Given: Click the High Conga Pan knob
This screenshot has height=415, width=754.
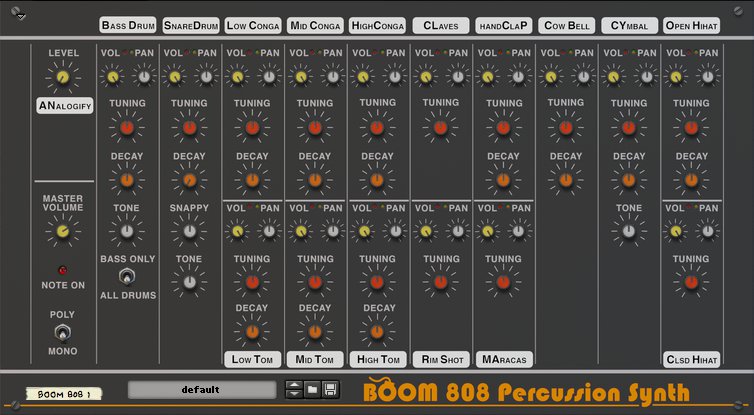Looking at the screenshot, I should [395, 76].
